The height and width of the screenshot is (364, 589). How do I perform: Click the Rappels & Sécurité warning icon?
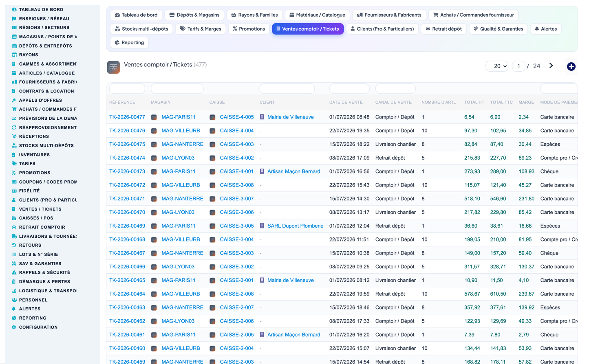[x=14, y=272]
